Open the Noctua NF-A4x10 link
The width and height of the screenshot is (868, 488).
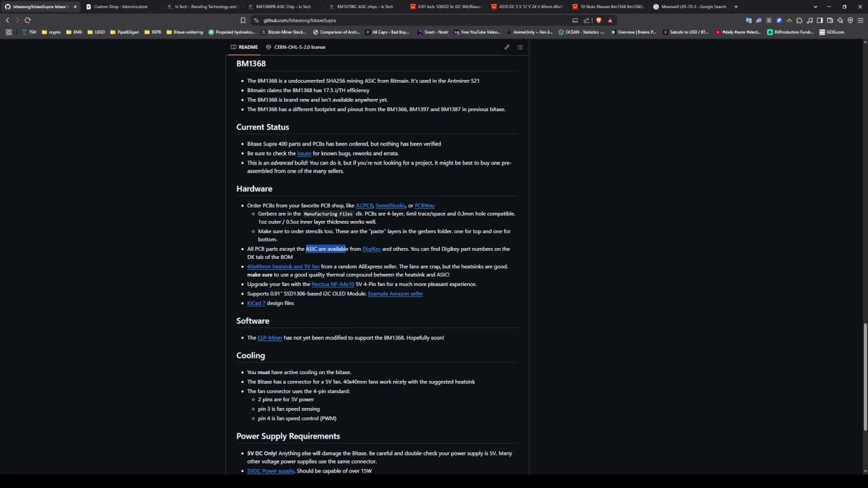pyautogui.click(x=333, y=284)
